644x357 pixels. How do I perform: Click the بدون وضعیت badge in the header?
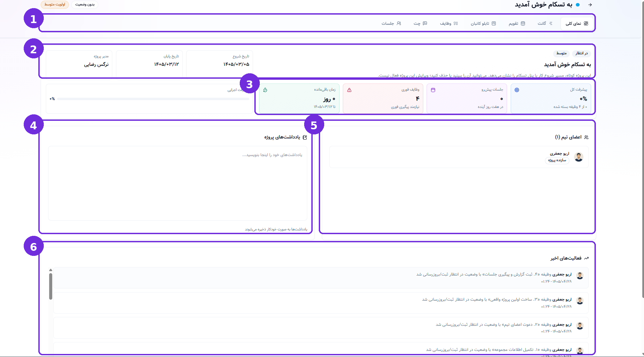point(85,4)
